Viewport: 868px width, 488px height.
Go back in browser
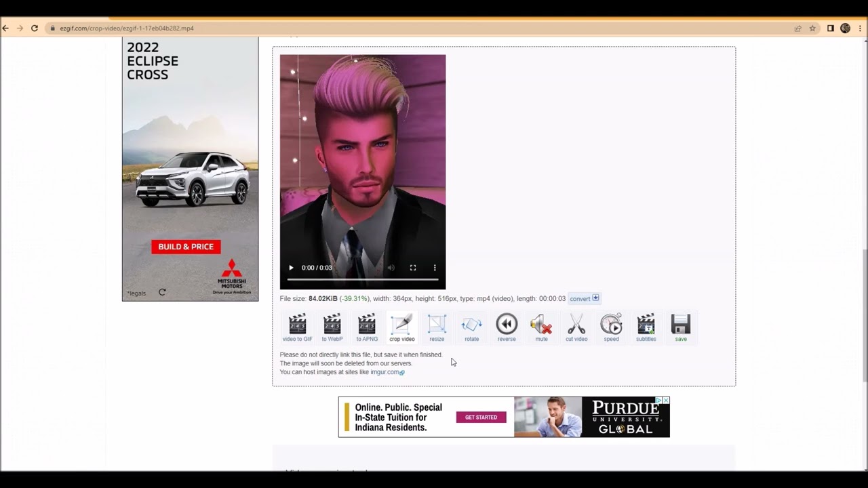[x=5, y=28]
